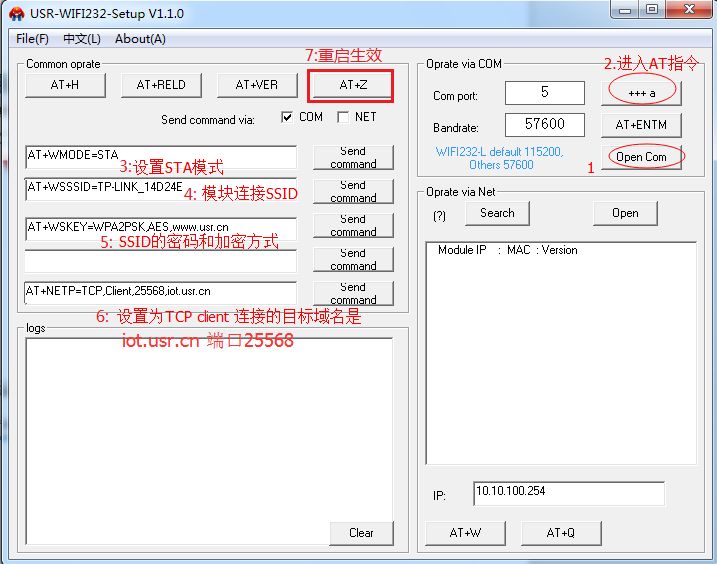The height and width of the screenshot is (564, 717).
Task: Enable the COM send checkbox
Action: [x=288, y=117]
